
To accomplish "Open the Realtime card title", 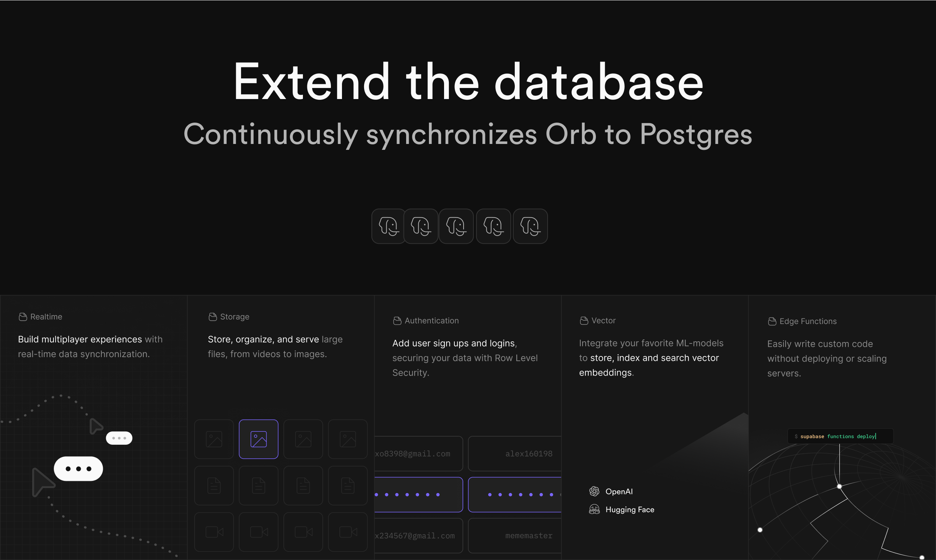I will [x=46, y=317].
